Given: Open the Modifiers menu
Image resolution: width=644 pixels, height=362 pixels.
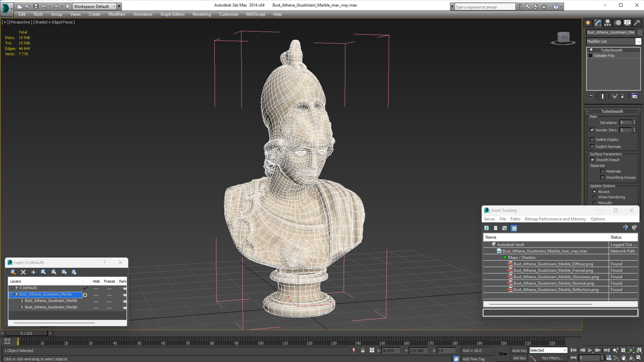Looking at the screenshot, I should tap(116, 14).
